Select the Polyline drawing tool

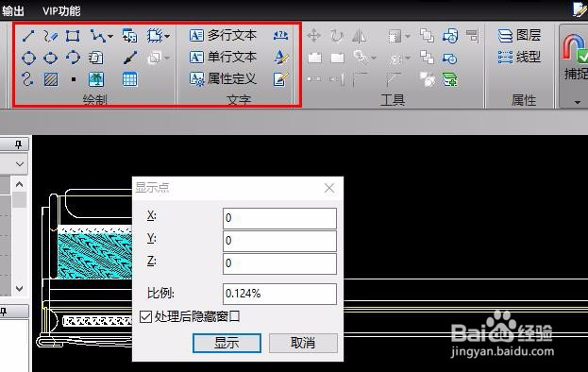pyautogui.click(x=97, y=37)
